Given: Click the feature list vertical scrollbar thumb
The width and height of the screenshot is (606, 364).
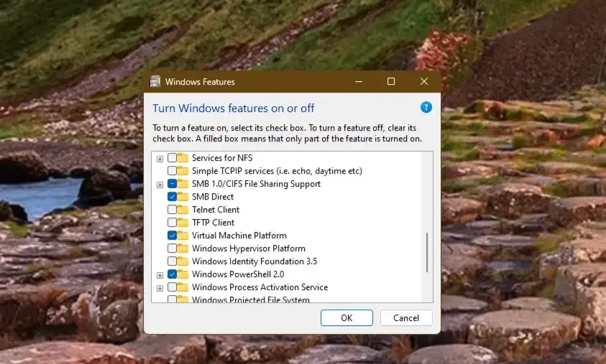Looking at the screenshot, I should 427,253.
